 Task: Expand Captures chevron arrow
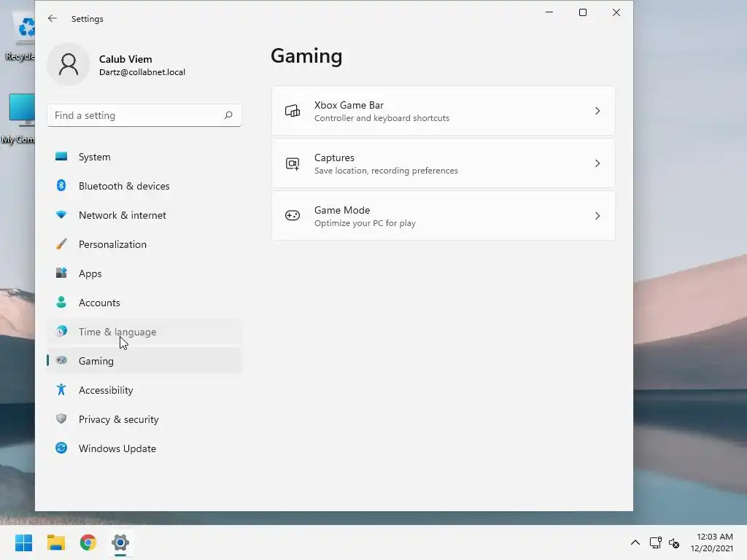pos(597,163)
